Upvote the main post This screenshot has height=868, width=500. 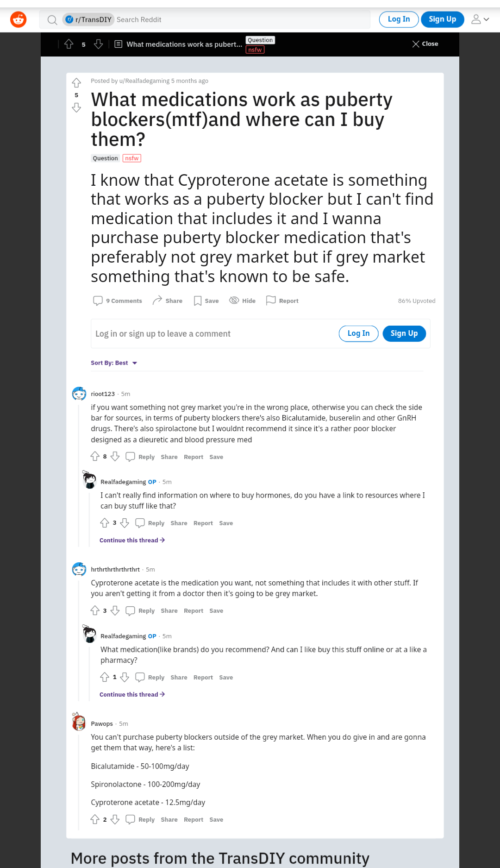[x=76, y=83]
